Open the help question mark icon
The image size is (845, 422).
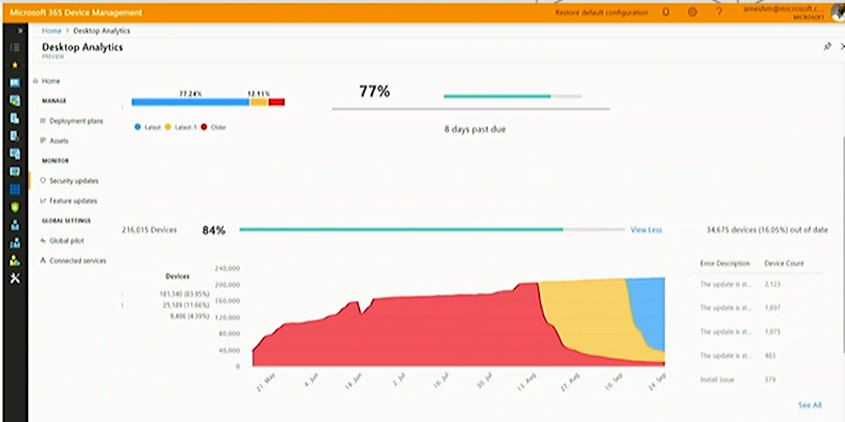click(719, 12)
